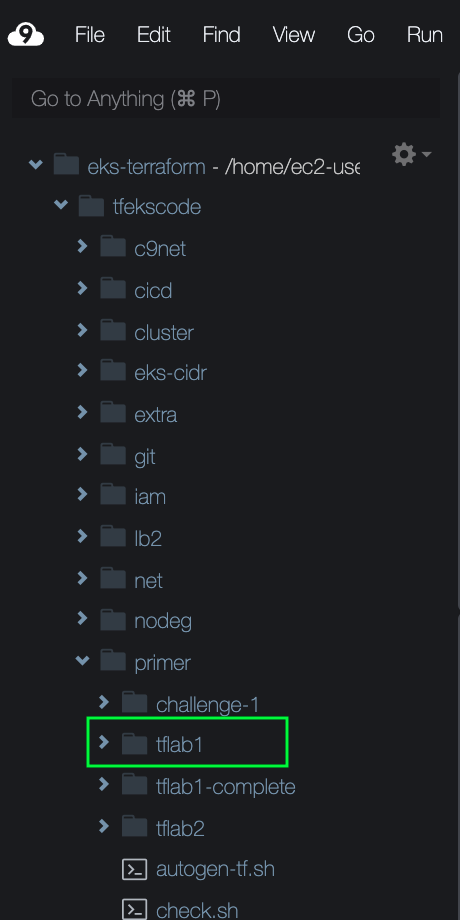Collapse the tfekscode folder chevron

pyautogui.click(x=61, y=205)
